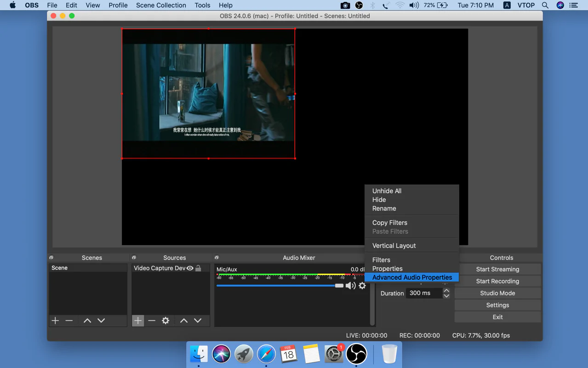Open source properties gear in Sources panel

pos(166,321)
